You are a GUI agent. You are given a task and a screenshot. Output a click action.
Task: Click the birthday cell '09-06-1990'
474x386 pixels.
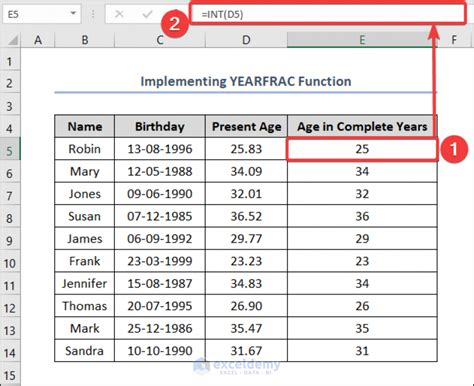(x=160, y=194)
